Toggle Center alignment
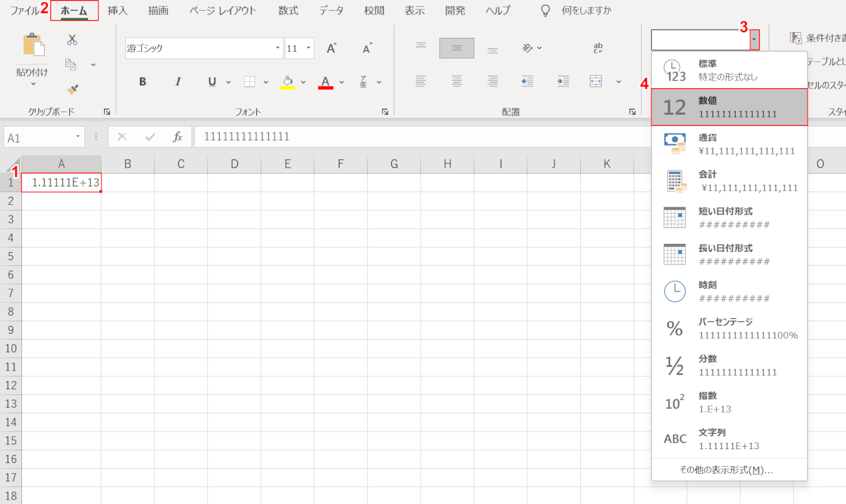Screen dimensions: 846x504 457,81
